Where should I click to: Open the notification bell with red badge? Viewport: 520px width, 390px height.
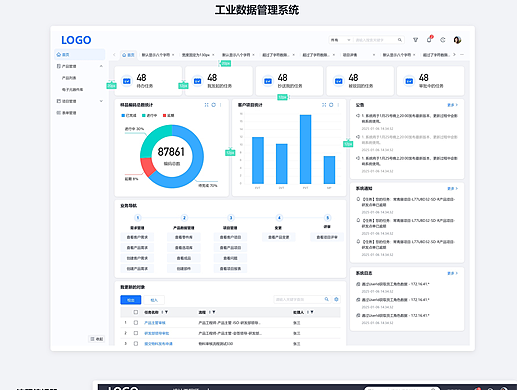(x=429, y=39)
